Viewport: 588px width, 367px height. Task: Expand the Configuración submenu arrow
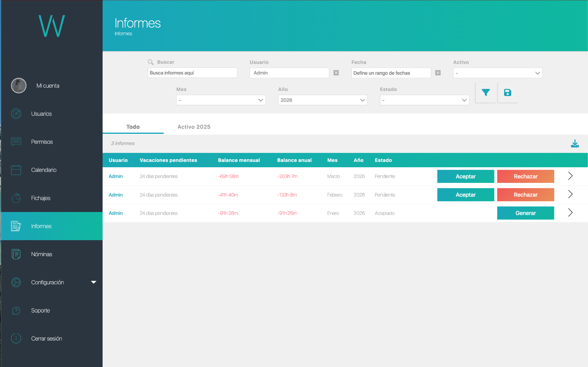94,282
